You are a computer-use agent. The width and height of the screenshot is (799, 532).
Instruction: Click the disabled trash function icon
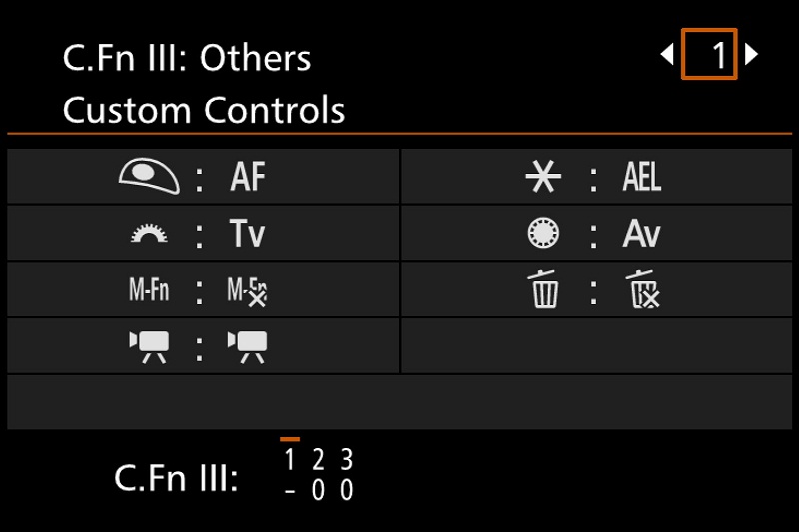642,290
